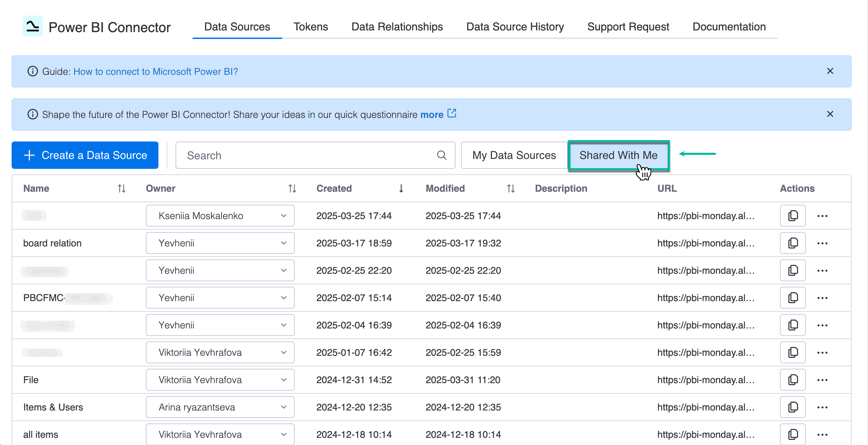Focus the Search input field
Image resolution: width=868 pixels, height=445 pixels.
pos(307,155)
